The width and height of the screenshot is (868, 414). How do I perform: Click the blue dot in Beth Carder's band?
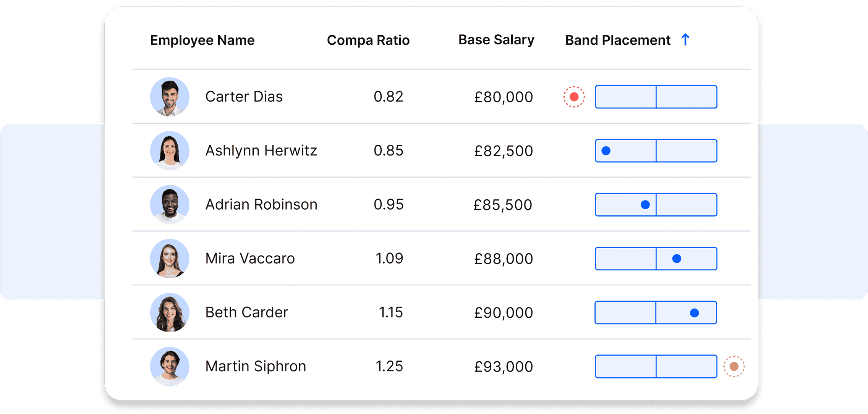tap(695, 313)
